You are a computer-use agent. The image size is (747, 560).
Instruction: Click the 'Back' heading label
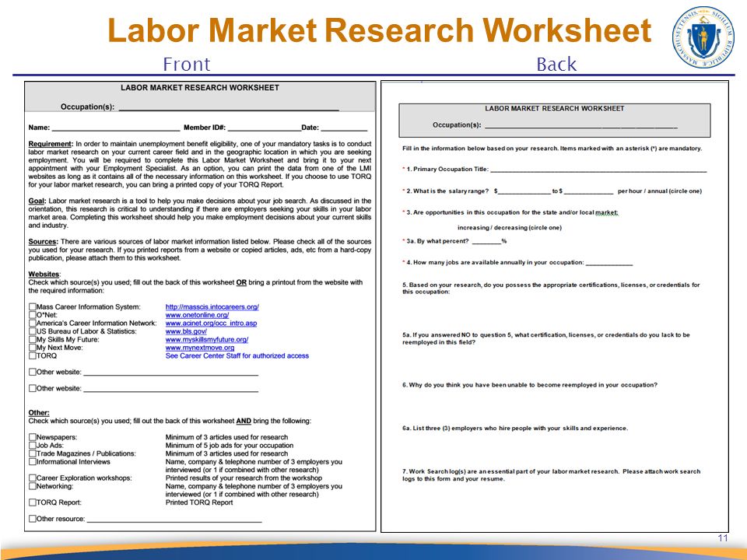pyautogui.click(x=556, y=65)
